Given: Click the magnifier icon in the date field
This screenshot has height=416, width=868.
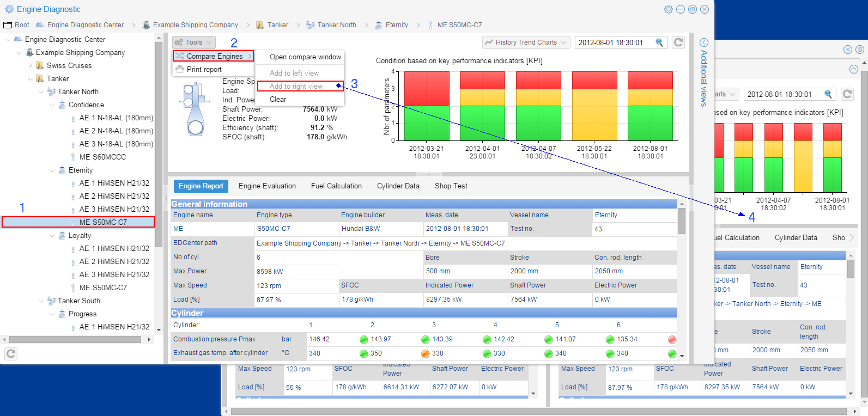Looking at the screenshot, I should click(659, 42).
